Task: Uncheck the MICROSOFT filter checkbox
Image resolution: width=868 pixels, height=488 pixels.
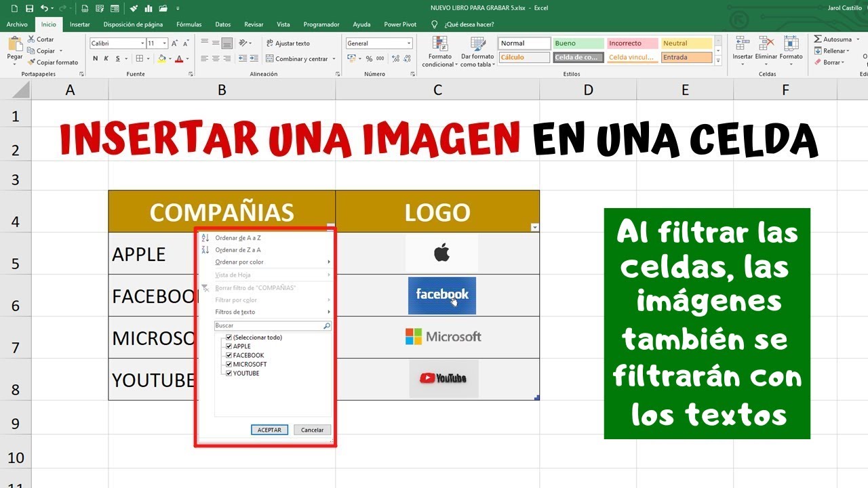Action: click(x=229, y=364)
